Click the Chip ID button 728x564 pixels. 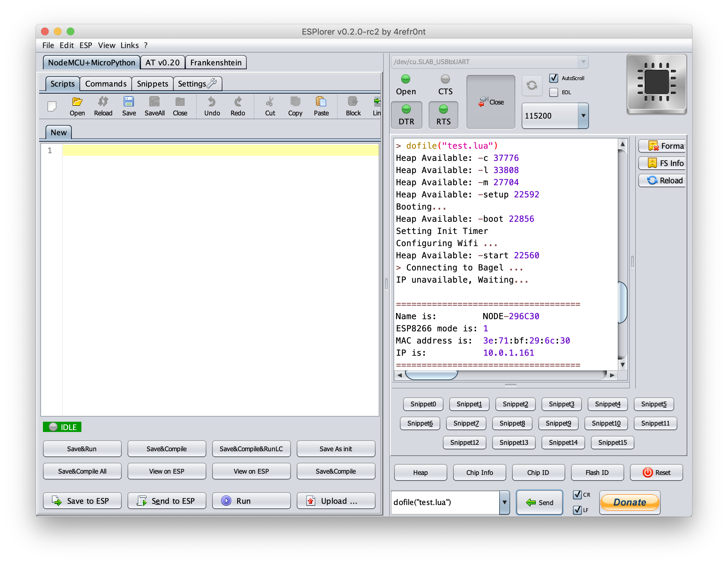point(538,473)
